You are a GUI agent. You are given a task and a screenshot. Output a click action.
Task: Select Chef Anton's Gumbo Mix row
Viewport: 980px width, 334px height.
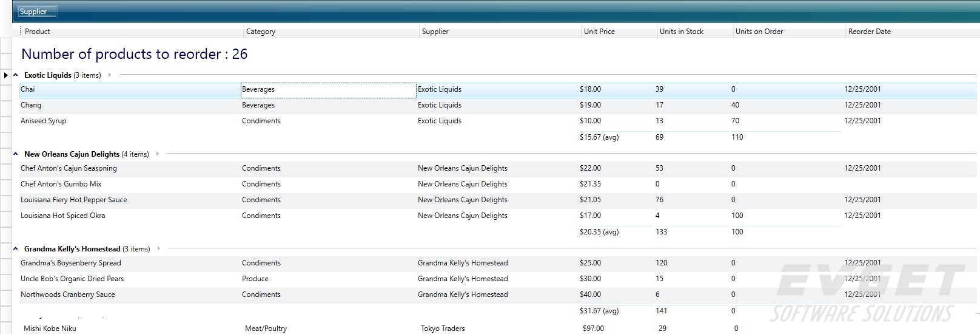click(x=498, y=184)
